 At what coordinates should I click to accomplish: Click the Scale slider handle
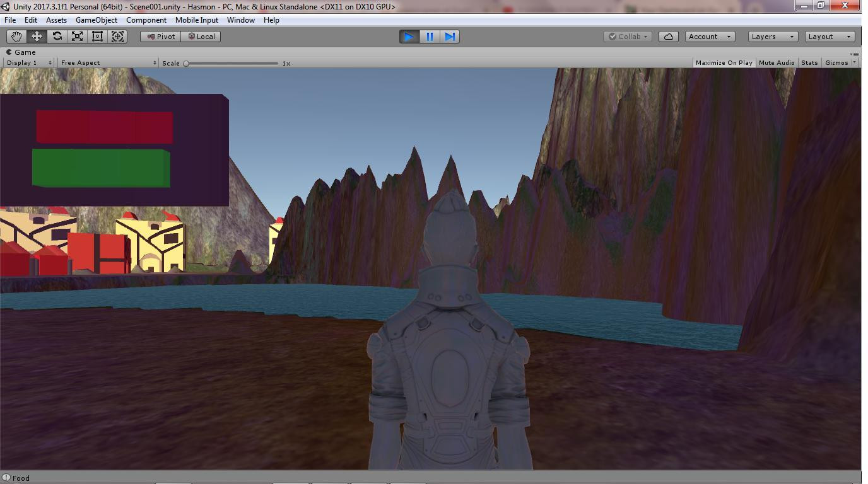pos(186,63)
